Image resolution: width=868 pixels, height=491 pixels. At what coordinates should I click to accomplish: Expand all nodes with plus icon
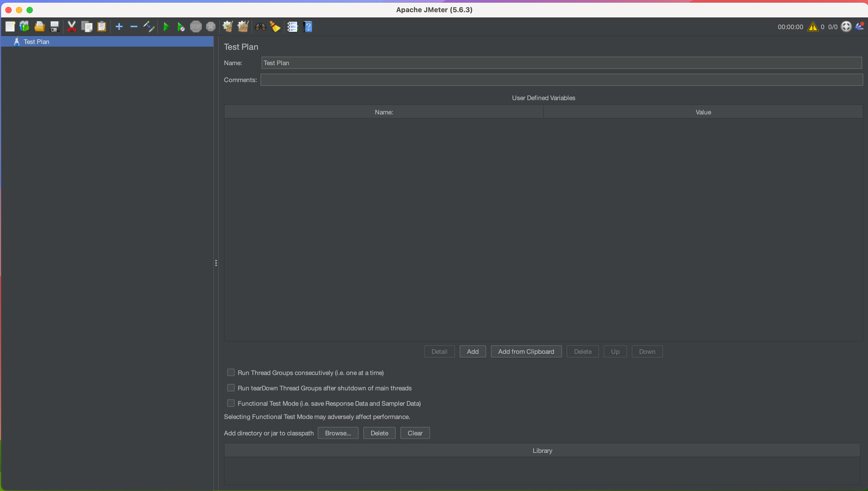(x=119, y=27)
